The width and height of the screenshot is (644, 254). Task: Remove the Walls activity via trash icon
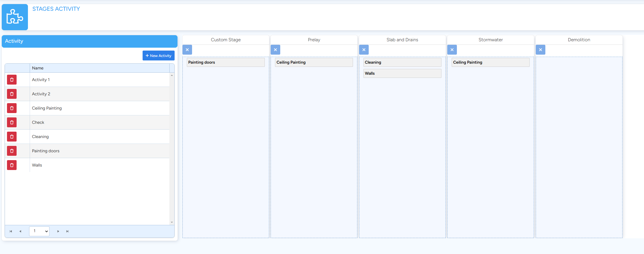(x=12, y=165)
